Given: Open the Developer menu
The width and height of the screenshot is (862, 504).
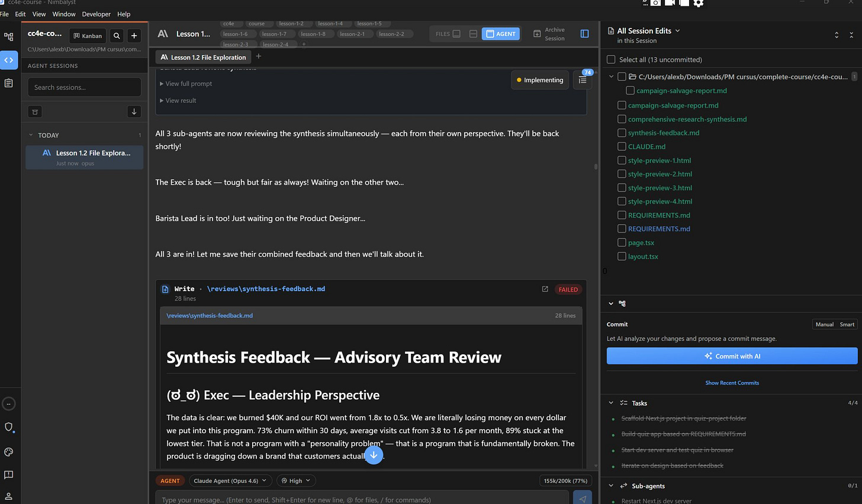Looking at the screenshot, I should (x=96, y=14).
